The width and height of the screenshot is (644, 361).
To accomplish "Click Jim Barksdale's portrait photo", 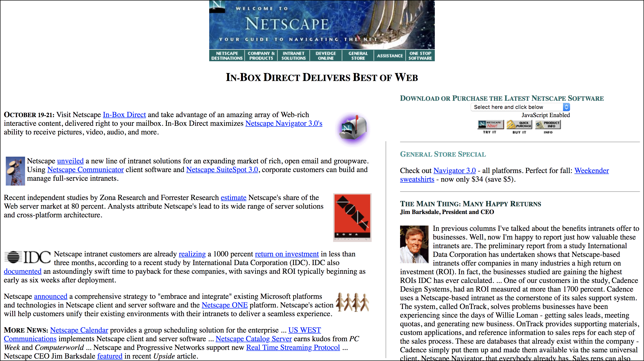I will pyautogui.click(x=414, y=244).
